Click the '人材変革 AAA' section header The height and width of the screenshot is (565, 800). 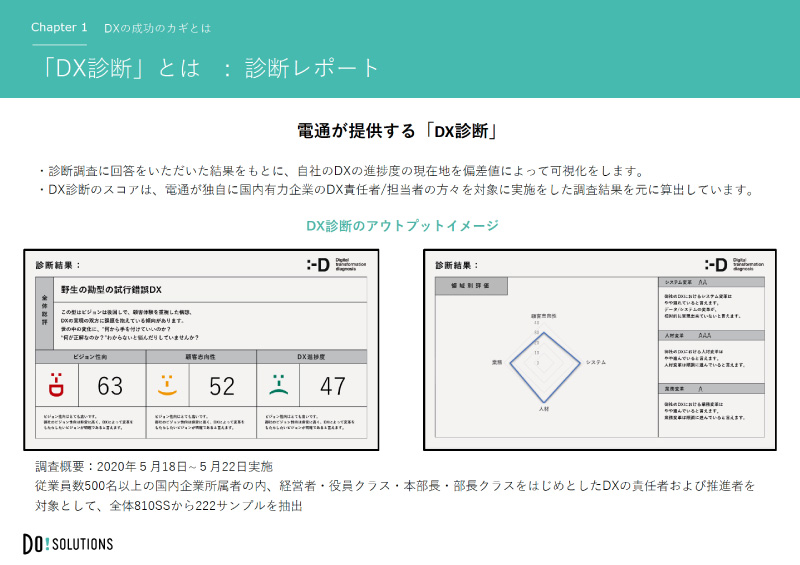point(711,335)
